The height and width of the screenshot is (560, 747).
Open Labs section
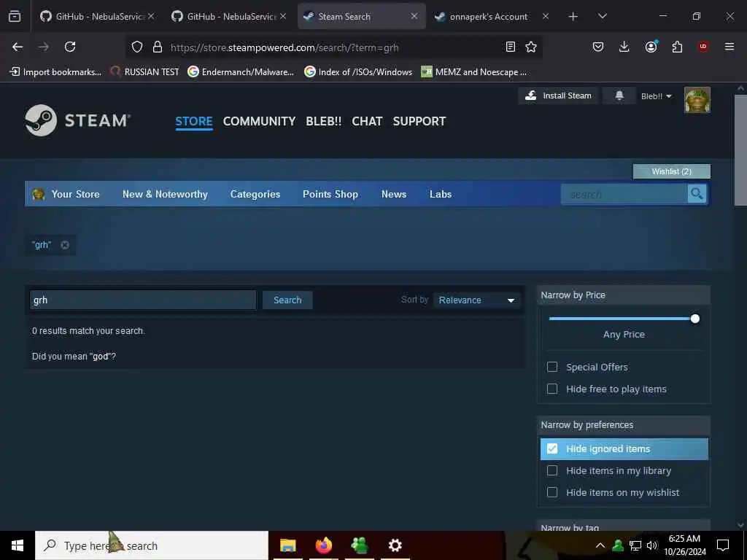point(440,194)
